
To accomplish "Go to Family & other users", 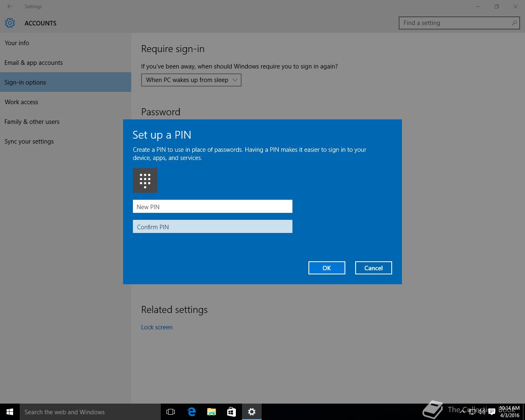I will [32, 122].
